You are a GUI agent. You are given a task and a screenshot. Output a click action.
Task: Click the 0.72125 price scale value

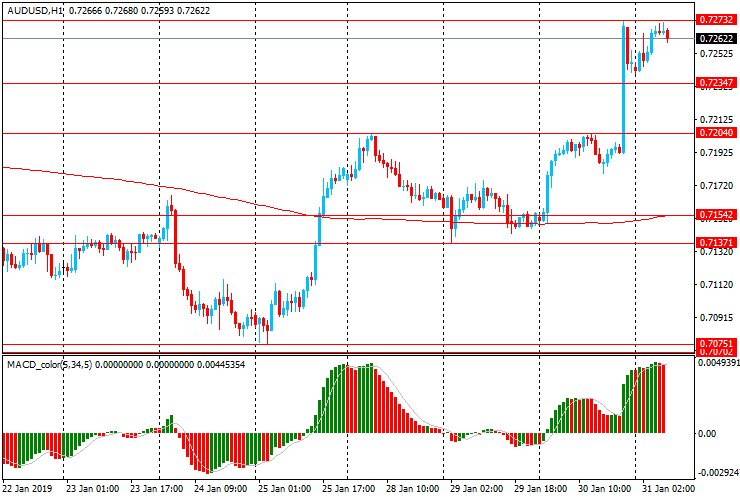716,119
